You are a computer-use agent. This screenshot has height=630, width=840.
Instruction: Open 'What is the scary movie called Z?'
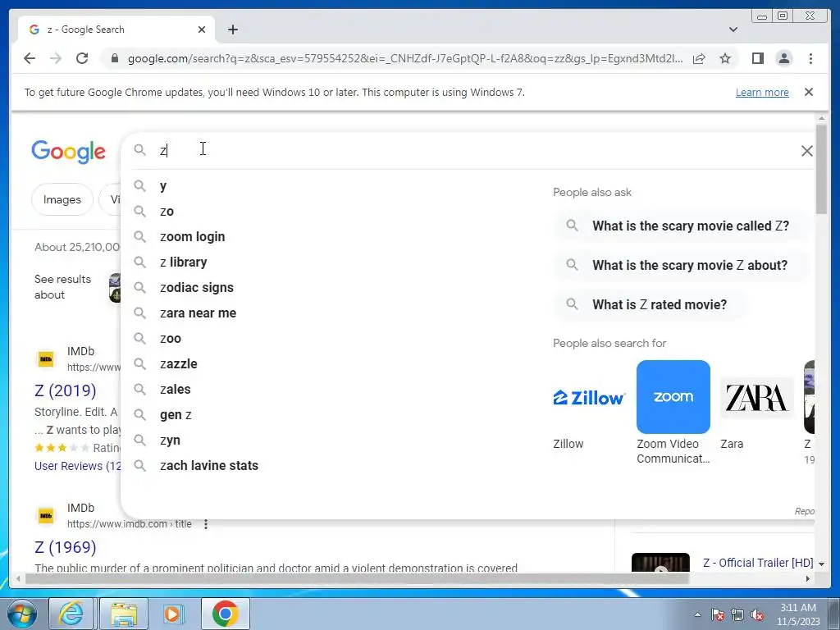coord(679,226)
